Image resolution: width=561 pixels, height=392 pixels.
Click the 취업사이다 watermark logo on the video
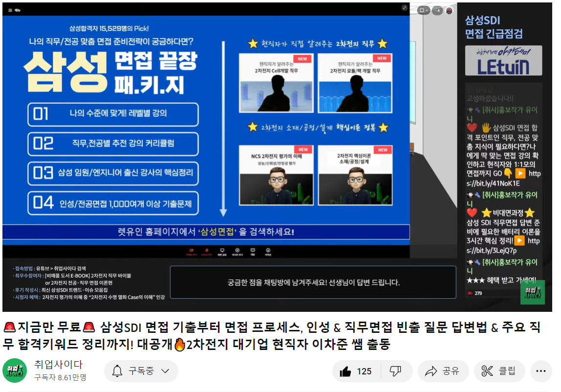pyautogui.click(x=532, y=292)
